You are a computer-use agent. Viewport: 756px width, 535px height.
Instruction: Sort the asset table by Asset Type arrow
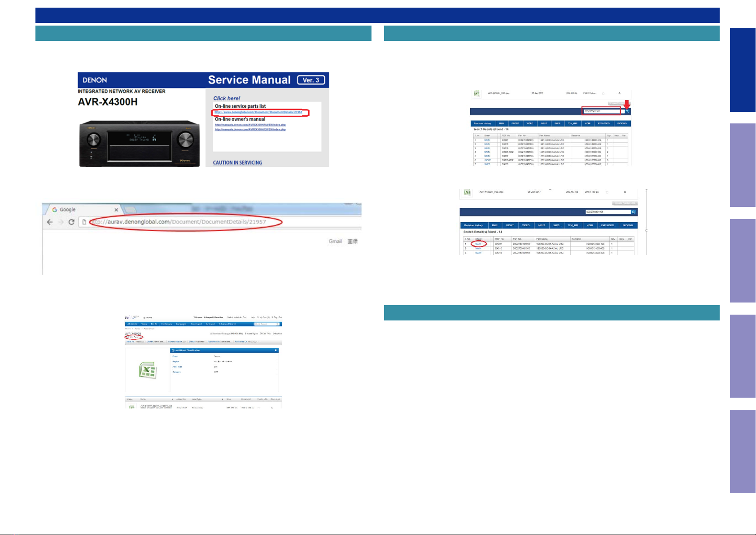tap(223, 399)
